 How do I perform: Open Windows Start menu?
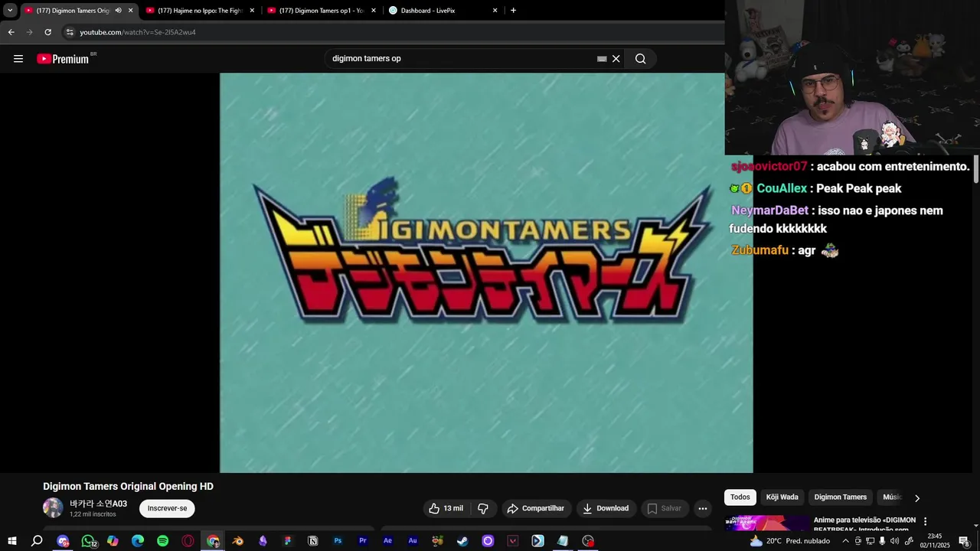12,541
